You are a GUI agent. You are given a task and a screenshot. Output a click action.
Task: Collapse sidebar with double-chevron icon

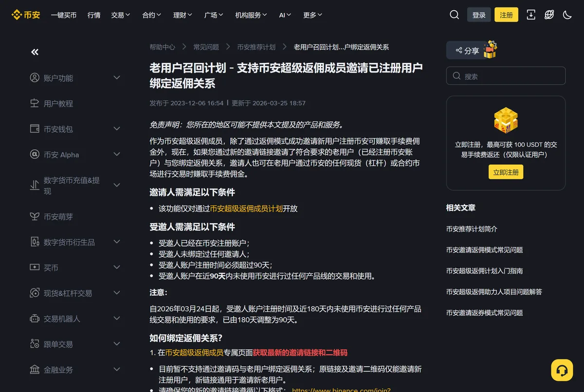(x=35, y=52)
